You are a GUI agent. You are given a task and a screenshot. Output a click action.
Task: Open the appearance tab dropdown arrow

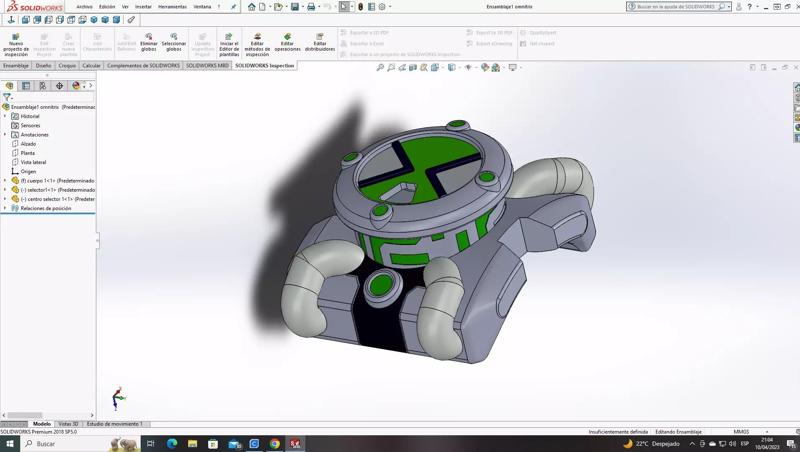pyautogui.click(x=84, y=86)
